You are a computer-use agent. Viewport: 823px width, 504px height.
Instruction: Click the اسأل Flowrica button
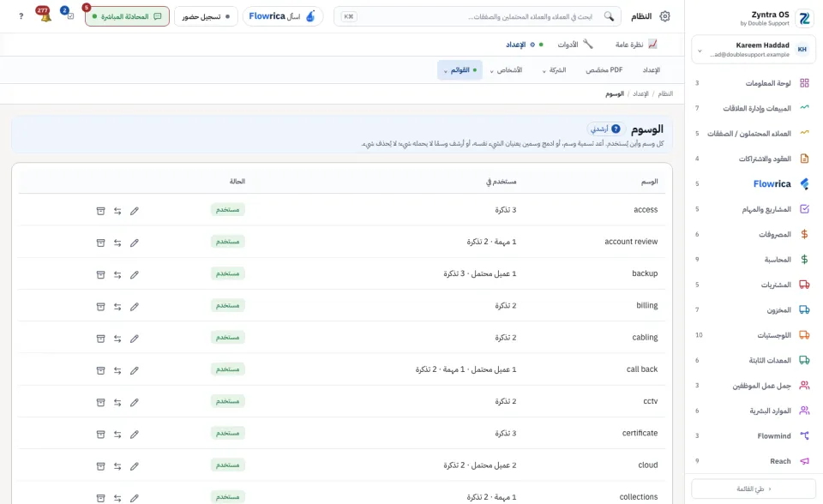point(282,16)
